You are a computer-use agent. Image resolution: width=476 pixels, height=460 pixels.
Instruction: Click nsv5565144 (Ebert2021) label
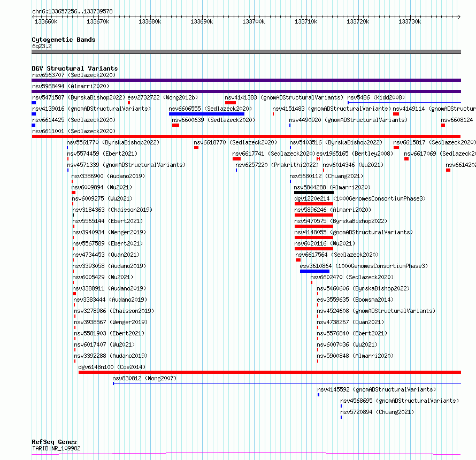pos(108,221)
